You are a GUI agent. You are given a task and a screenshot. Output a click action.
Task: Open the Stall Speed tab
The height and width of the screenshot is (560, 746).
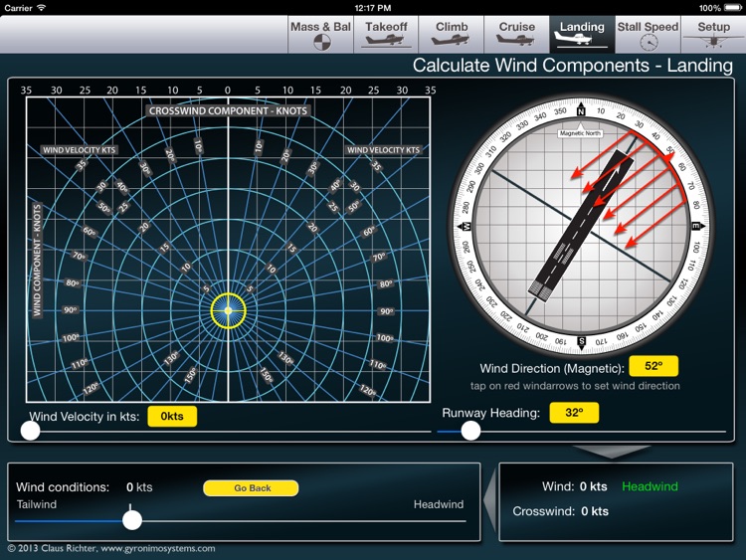point(648,35)
